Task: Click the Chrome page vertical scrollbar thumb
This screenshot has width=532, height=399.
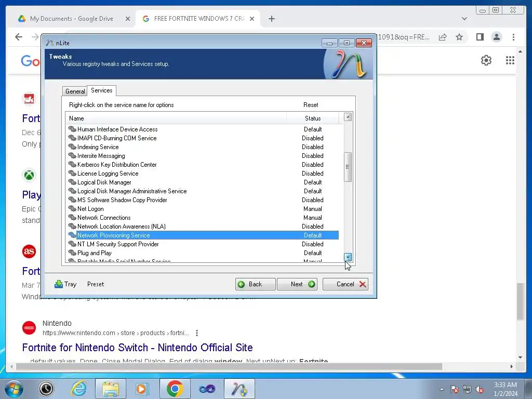Action: pyautogui.click(x=520, y=301)
